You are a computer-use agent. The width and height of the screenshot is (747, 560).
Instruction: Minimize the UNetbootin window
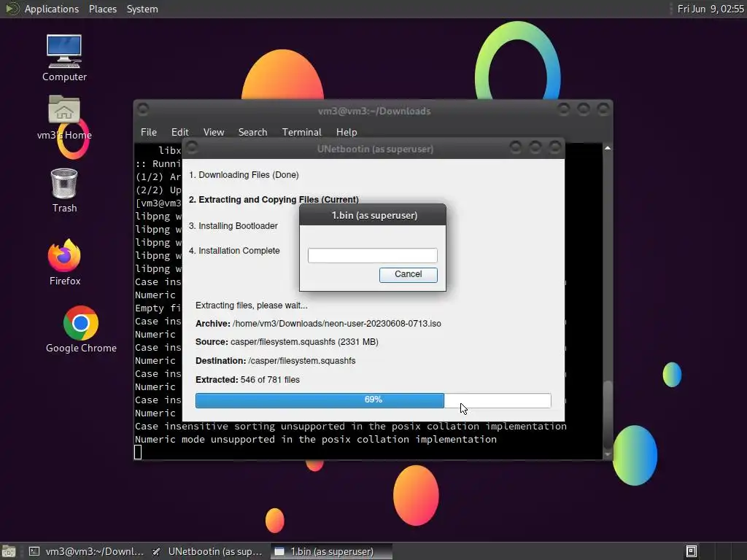pos(516,147)
